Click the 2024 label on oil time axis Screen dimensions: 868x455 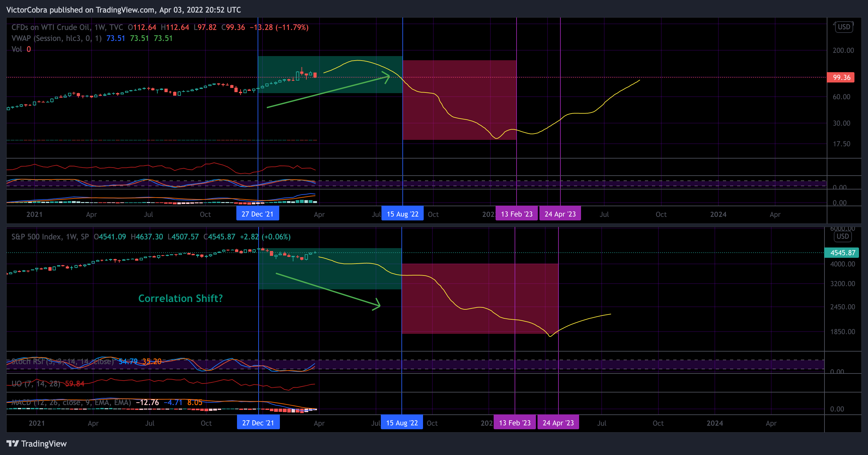718,215
